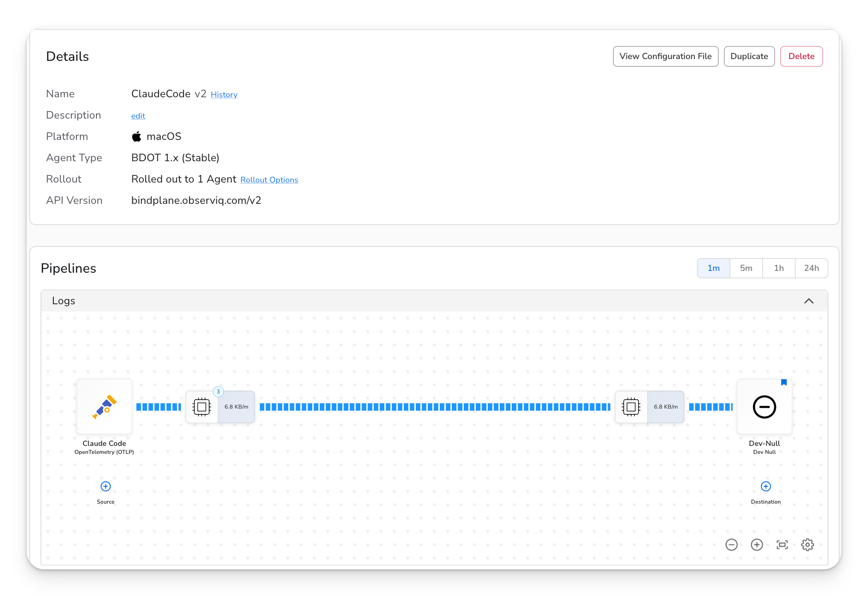Zoom in on the pipeline canvas
The image size is (868, 596).
point(757,544)
